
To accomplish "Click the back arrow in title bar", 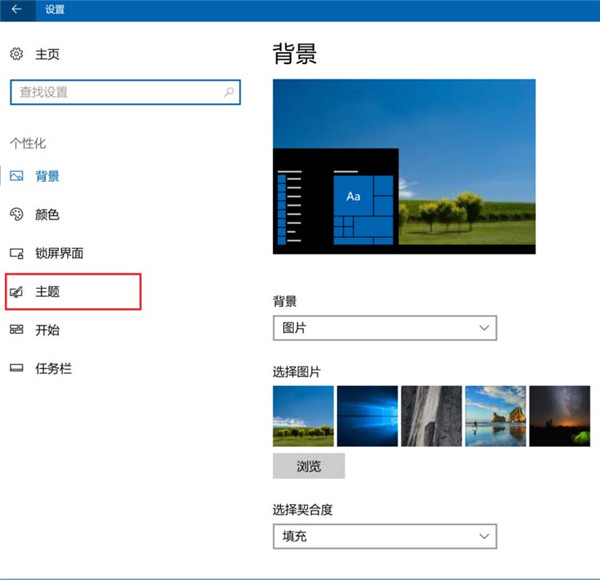I will click(16, 9).
